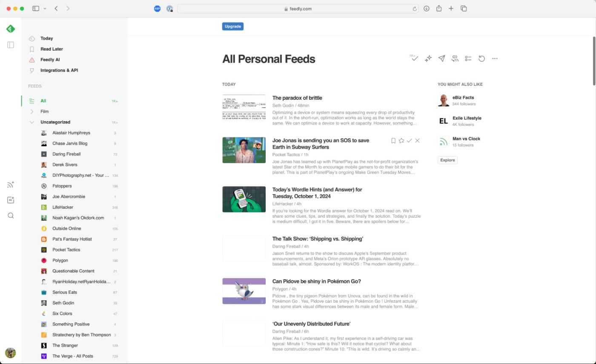The height and width of the screenshot is (364, 596).
Task: Open the follow new sources icon
Action: click(x=11, y=185)
